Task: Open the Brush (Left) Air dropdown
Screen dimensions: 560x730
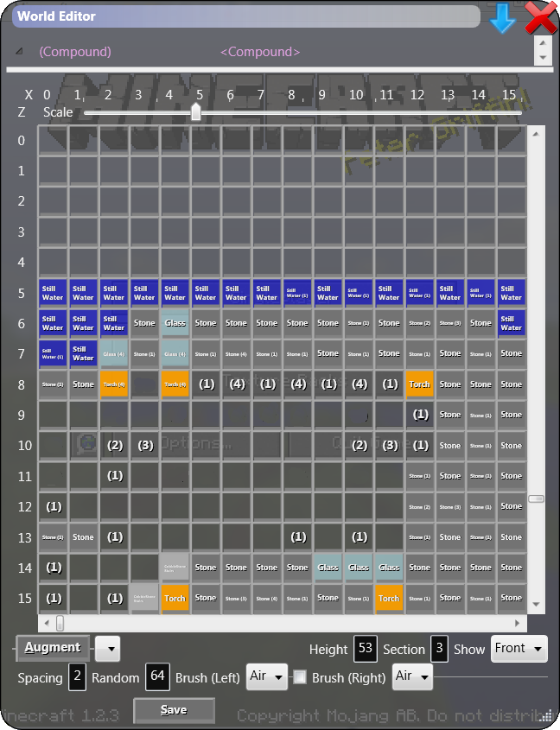Action: 266,677
